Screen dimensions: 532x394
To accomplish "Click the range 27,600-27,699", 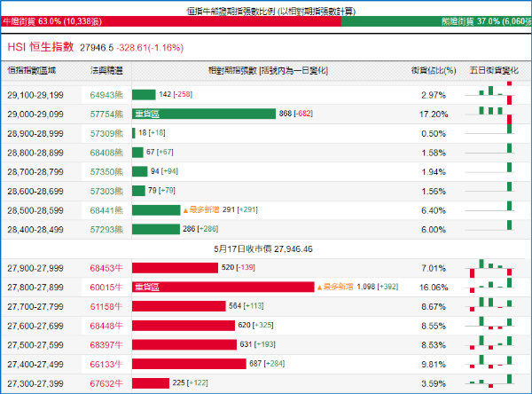I will 35,326.
